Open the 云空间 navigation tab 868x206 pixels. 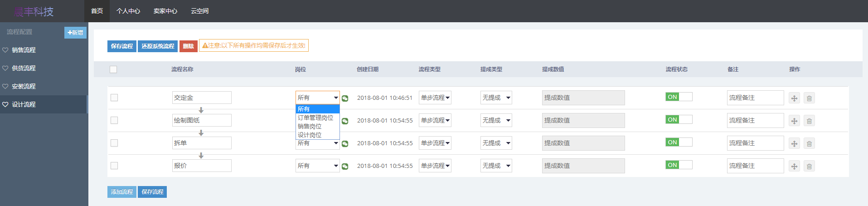(200, 11)
